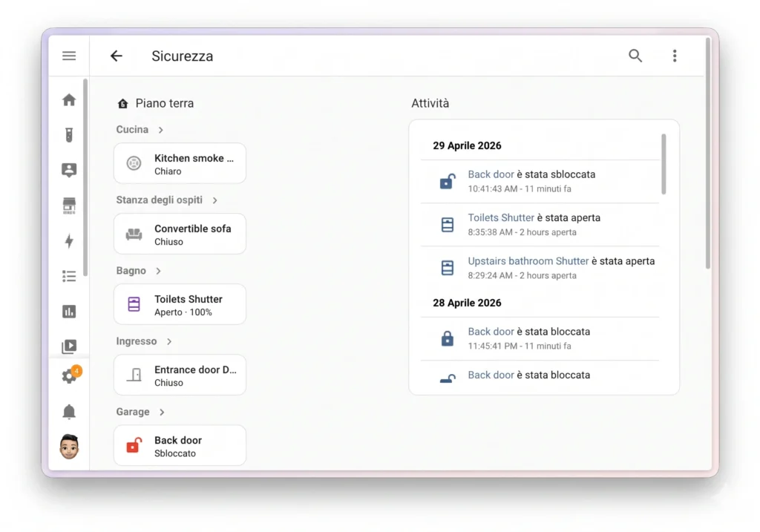Open the person badge sidebar item
The image size is (760, 532).
(x=69, y=170)
